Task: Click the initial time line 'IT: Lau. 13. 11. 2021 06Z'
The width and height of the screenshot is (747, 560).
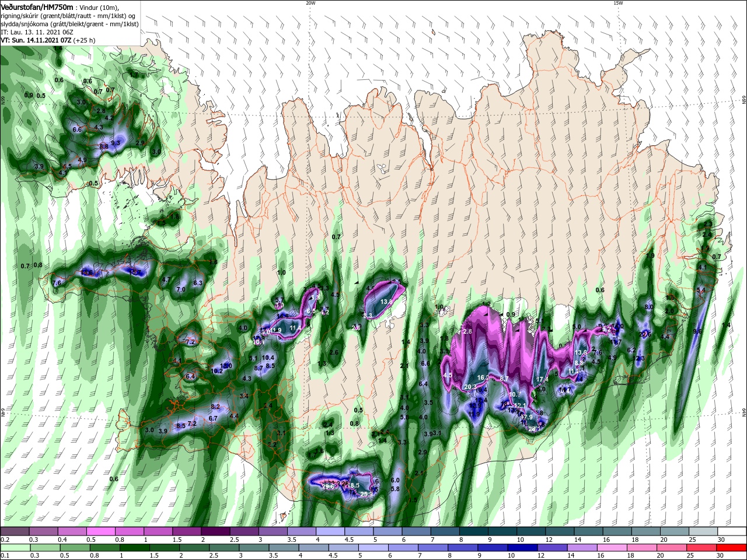Action: point(38,32)
